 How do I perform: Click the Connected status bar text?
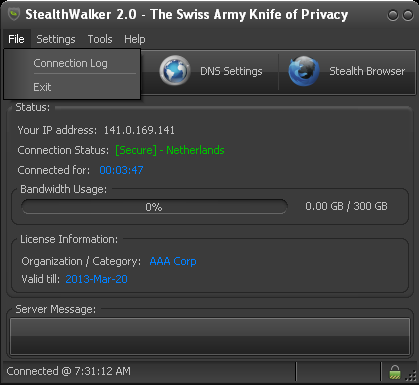point(69,371)
